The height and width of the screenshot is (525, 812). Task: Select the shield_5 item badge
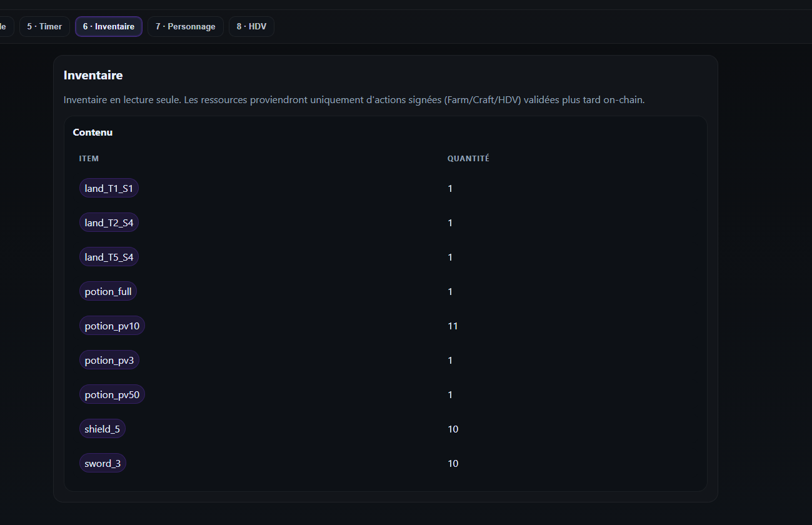[103, 429]
